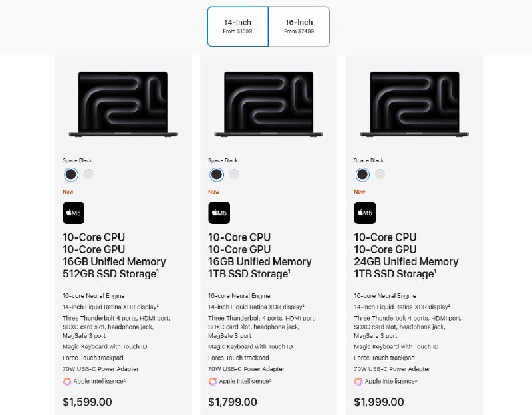Click Apple Intelligence icon on $1,999 model
The image size is (532, 415).
point(358,382)
